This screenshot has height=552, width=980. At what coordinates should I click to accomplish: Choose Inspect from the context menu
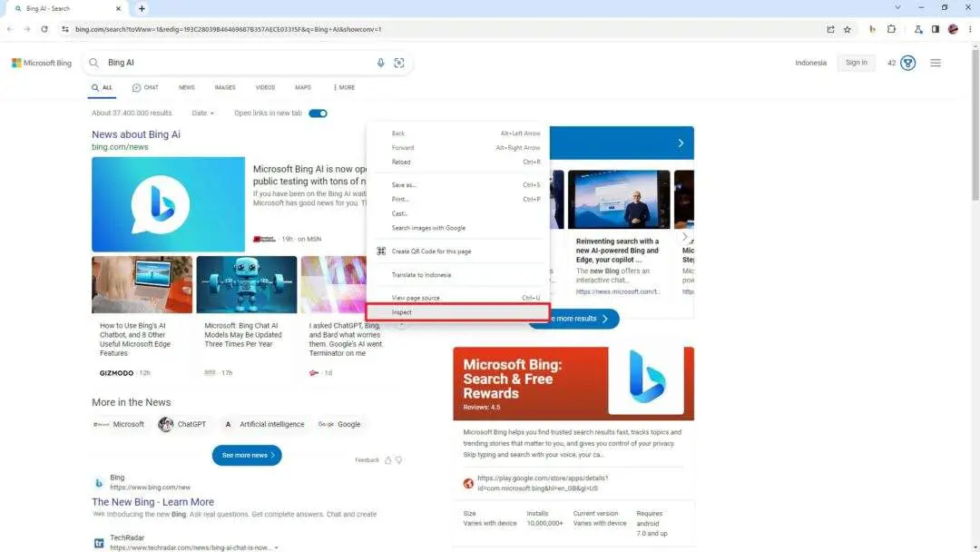pos(457,312)
